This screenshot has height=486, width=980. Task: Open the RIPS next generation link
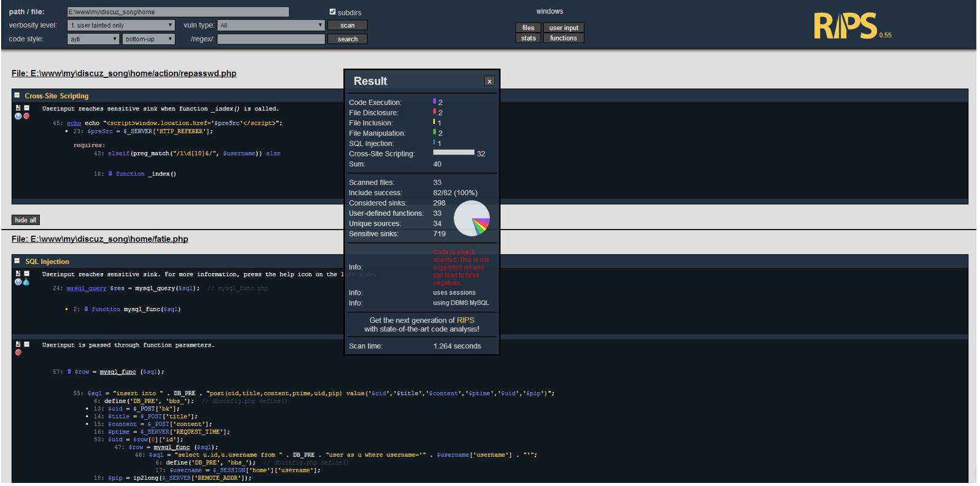465,320
